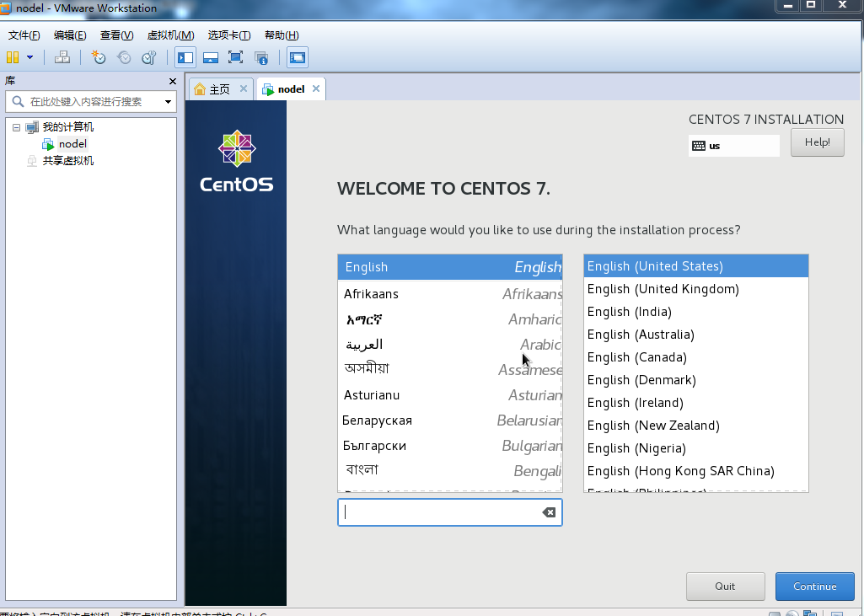Open the library search filter dropdown
864x616 pixels.
tap(168, 102)
